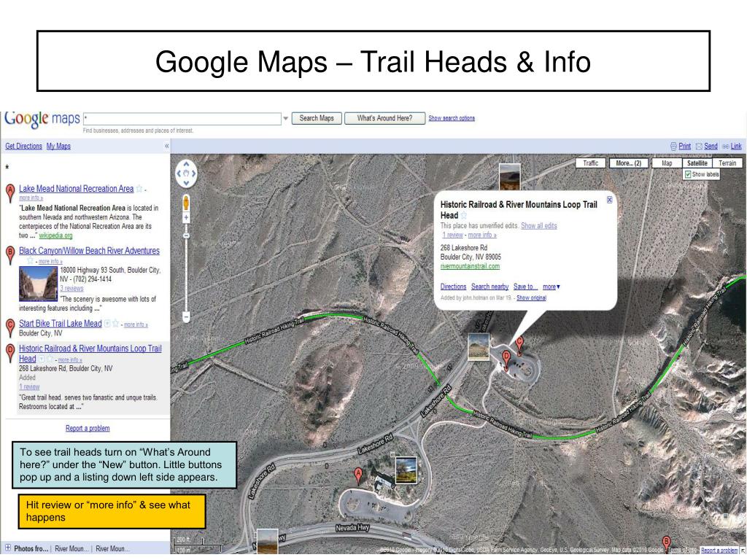The height and width of the screenshot is (560, 747).
Task: Zoom in with the plus button
Action: click(186, 217)
